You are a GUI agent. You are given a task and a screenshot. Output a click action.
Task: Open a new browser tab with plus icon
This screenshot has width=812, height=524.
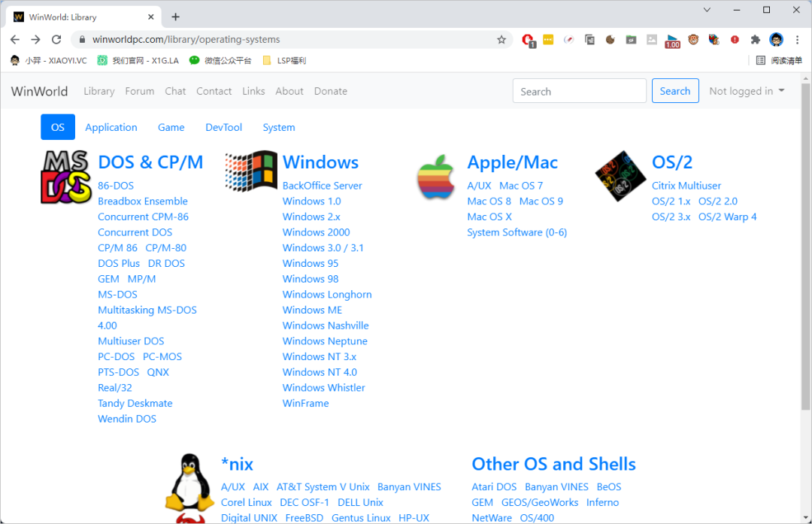(175, 17)
